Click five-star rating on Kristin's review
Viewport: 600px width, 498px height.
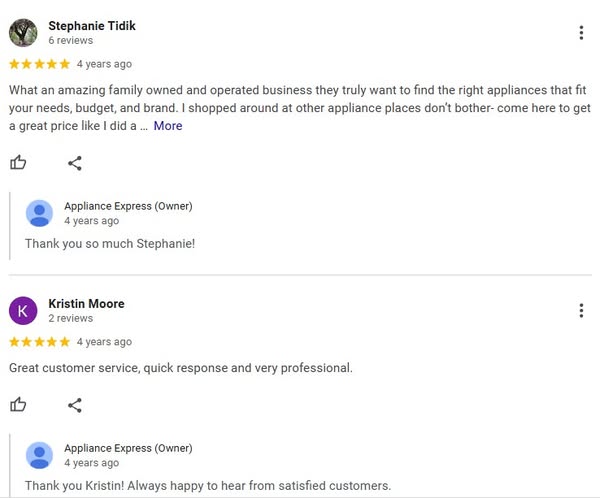(39, 342)
